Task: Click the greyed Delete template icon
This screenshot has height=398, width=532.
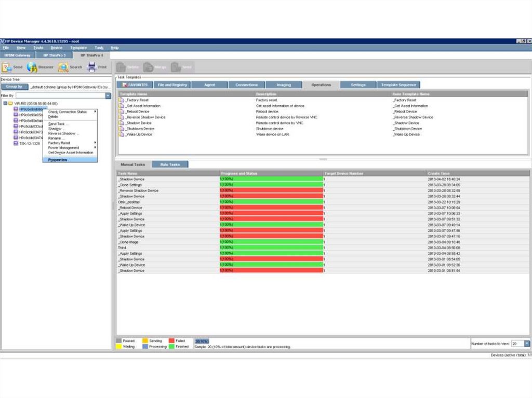Action: [121, 67]
